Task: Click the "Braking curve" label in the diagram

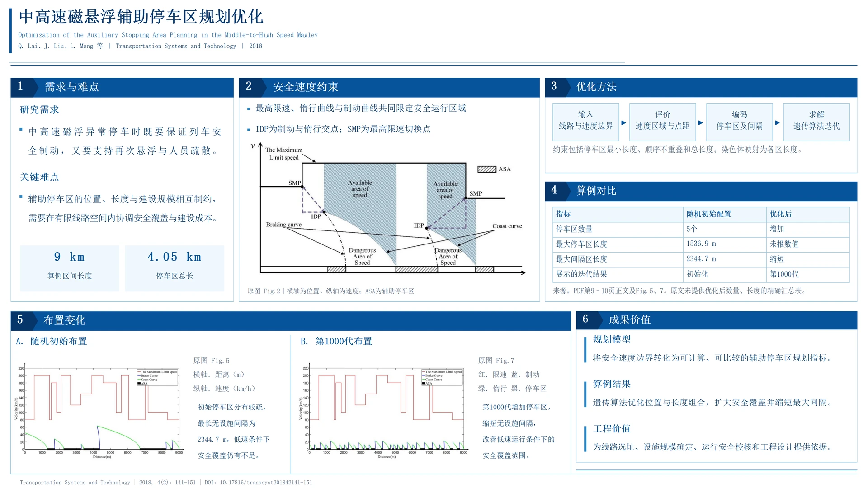Action: click(x=283, y=225)
